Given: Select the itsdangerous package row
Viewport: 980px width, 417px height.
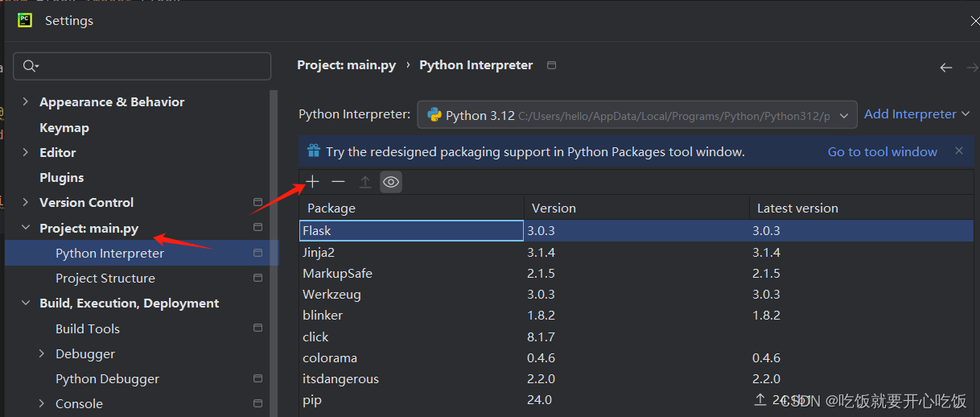Looking at the screenshot, I should click(x=636, y=378).
